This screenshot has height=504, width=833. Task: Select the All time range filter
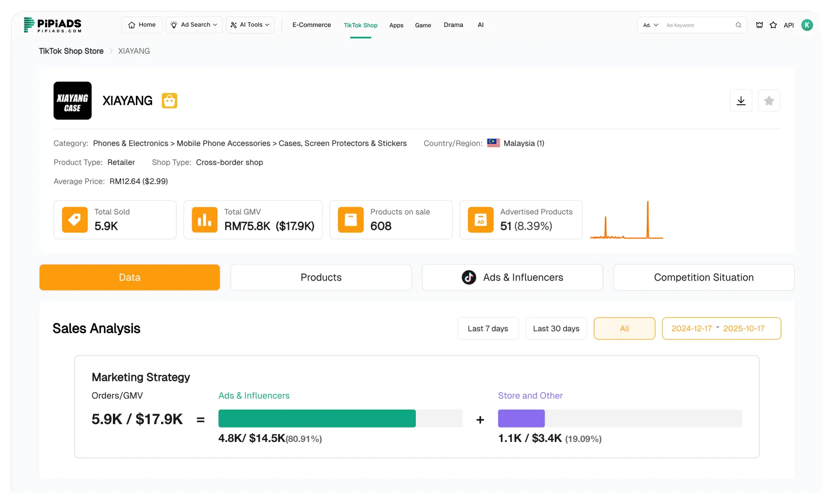pyautogui.click(x=624, y=329)
